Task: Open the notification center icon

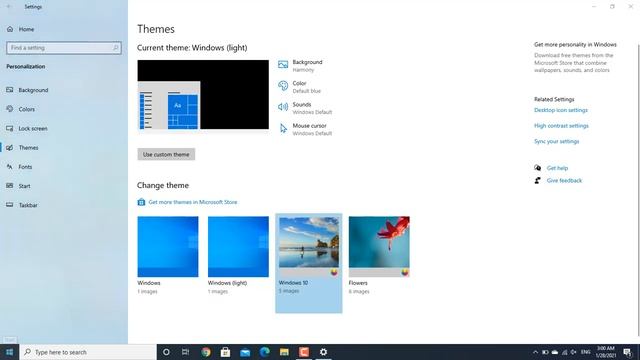Action: pyautogui.click(x=628, y=352)
